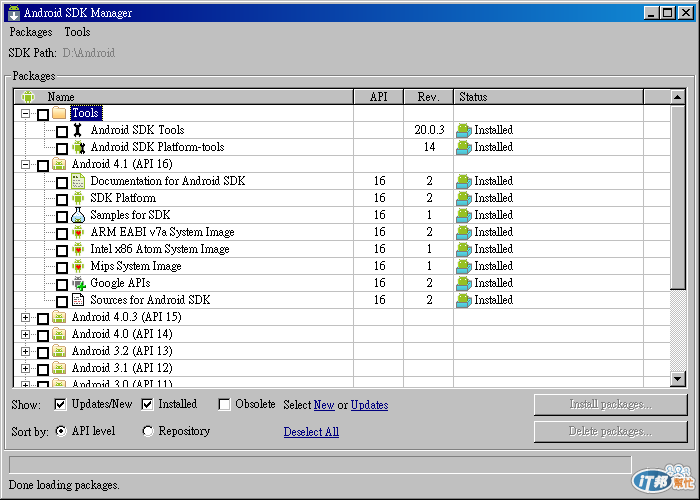Screen dimensions: 700x500
Task: Click the installed status icon for Google APIs
Action: click(x=464, y=283)
